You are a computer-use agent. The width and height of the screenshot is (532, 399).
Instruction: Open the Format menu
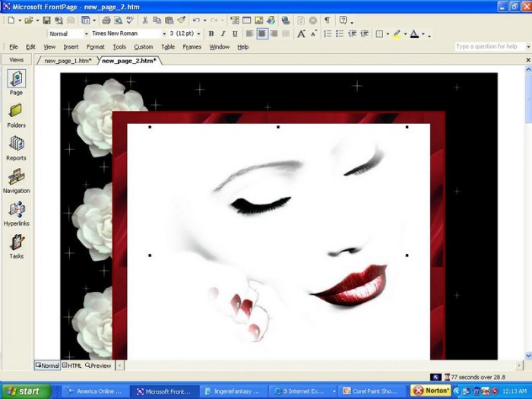click(95, 47)
